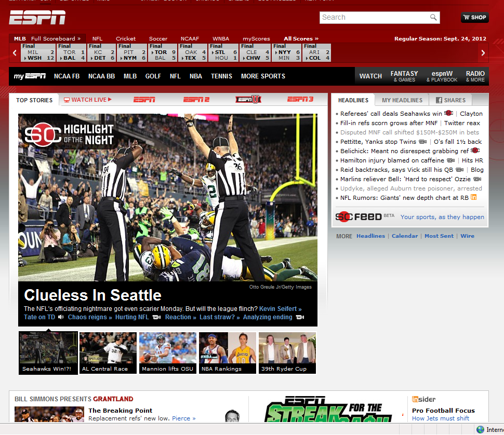Click video icon beside Reid backtracks headline
This screenshot has height=435, width=504.
[x=460, y=170]
